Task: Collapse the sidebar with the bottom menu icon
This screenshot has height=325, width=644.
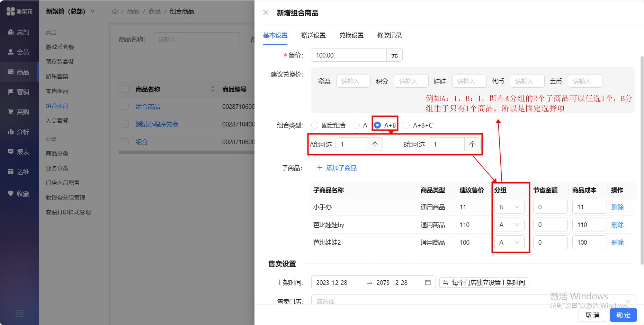Action: (20, 314)
